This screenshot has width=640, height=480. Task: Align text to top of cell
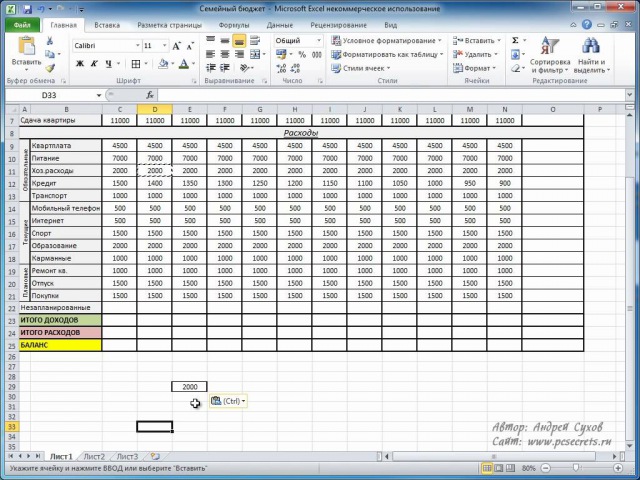[211, 40]
